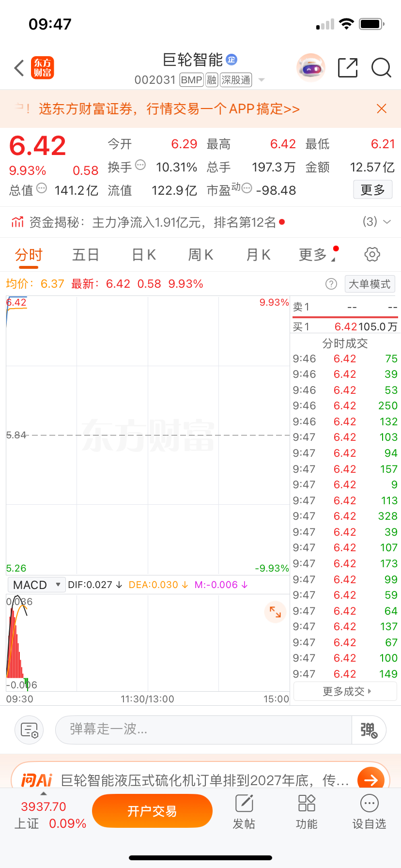Tap the 弹幕走一波 input field
Viewport: 401px width, 868px height.
click(x=203, y=730)
